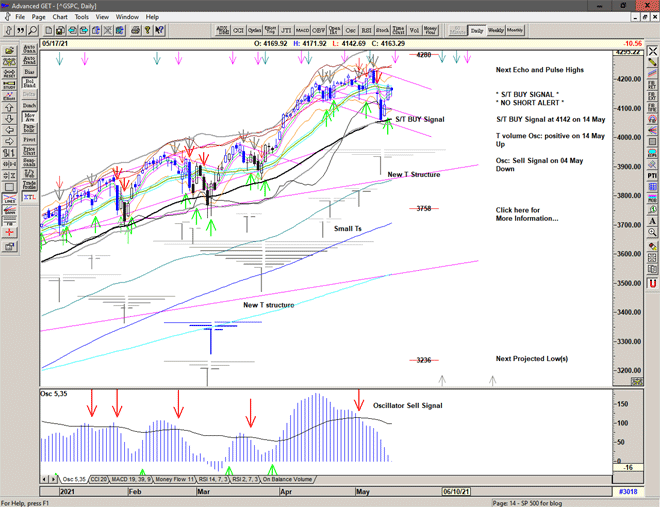
Task: Toggle the Bollinger Band overlay
Action: tap(29, 84)
